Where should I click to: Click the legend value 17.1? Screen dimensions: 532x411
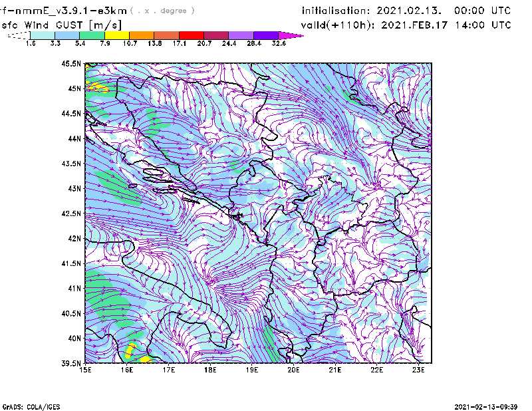[x=179, y=43]
